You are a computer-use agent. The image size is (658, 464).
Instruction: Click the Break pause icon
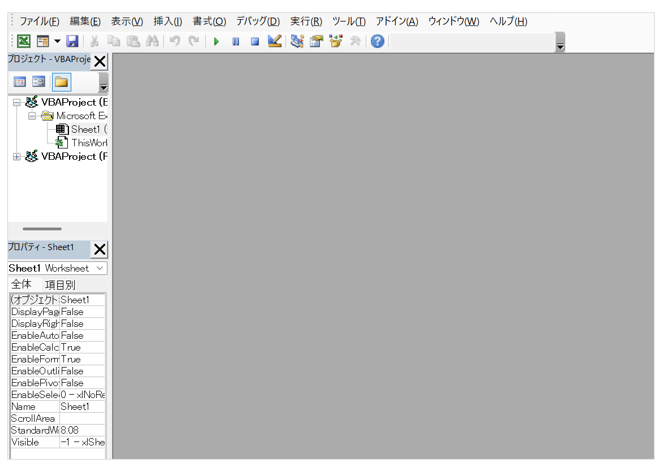click(236, 42)
